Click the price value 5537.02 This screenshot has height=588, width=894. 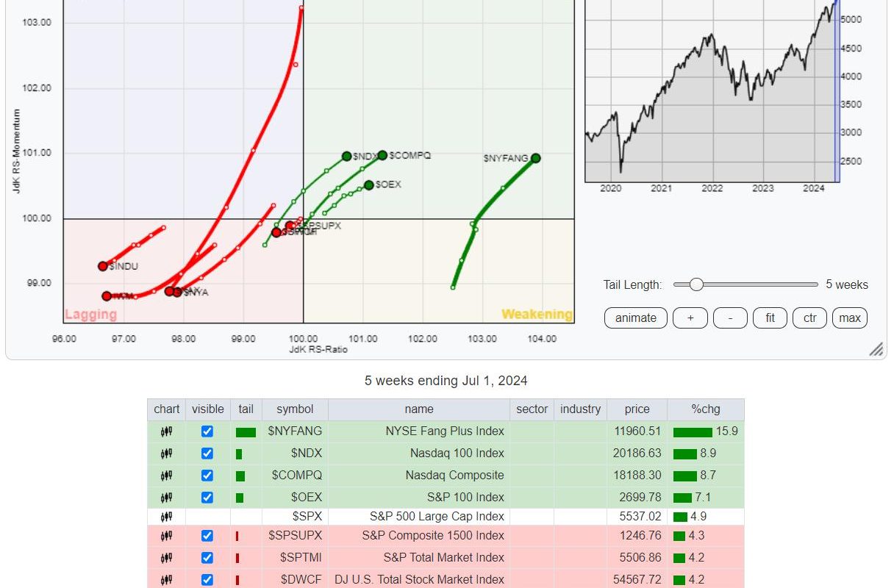tap(640, 517)
